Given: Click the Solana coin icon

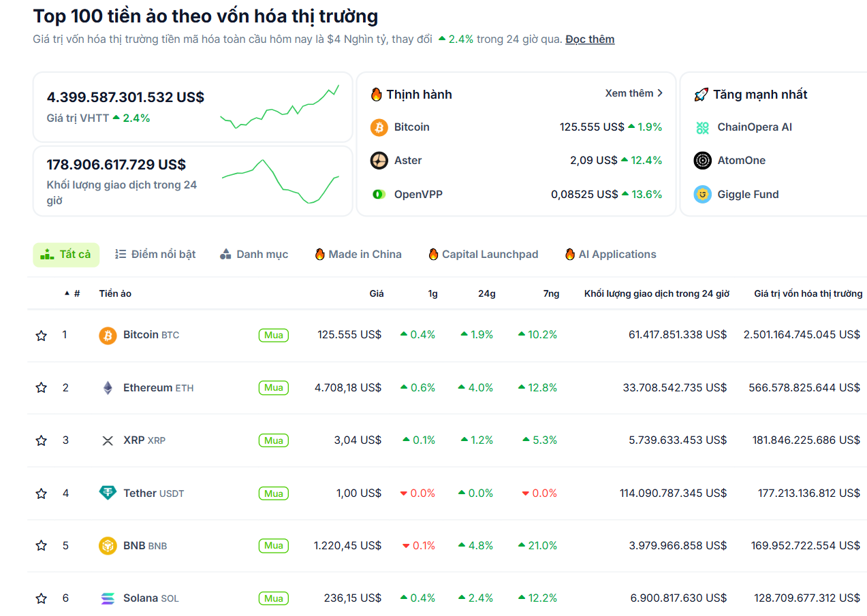Looking at the screenshot, I should coord(107,598).
